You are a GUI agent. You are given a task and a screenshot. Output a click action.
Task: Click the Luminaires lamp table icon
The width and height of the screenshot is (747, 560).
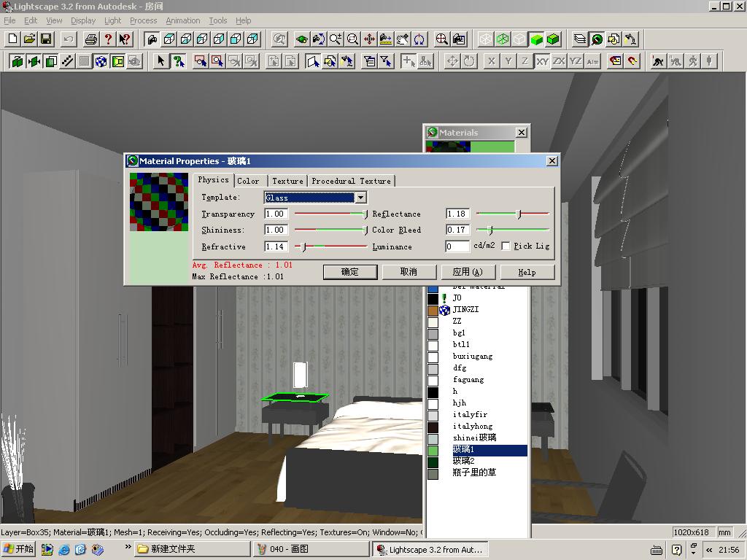click(631, 39)
